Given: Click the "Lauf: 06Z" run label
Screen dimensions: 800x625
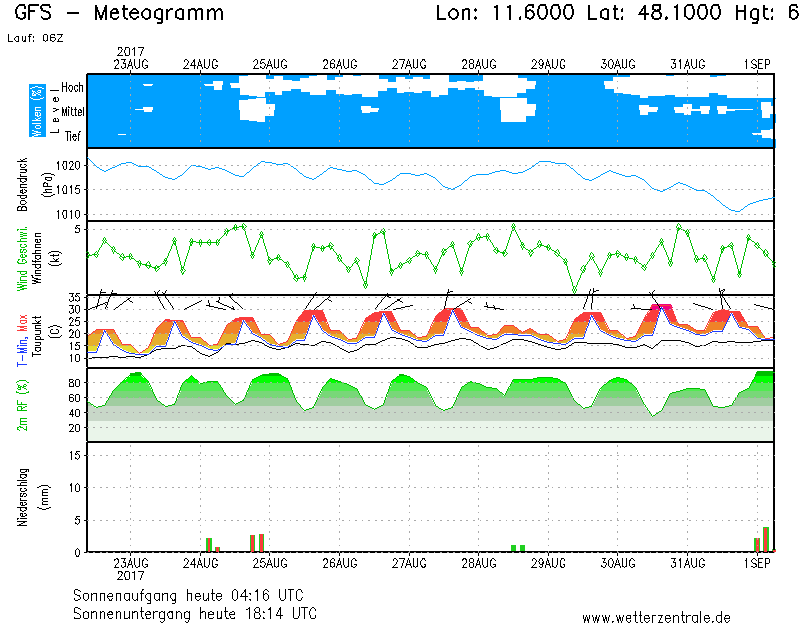Looking at the screenshot, I should (35, 38).
